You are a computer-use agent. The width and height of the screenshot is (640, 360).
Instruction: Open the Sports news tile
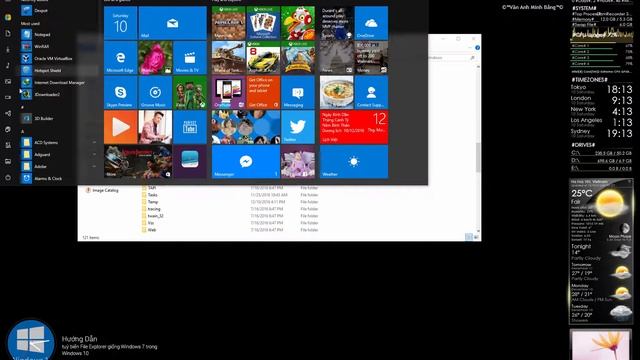pyautogui.click(x=336, y=23)
